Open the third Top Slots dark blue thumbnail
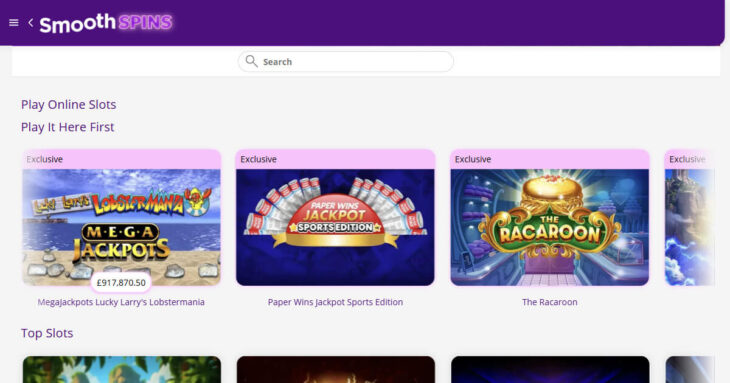 [549, 370]
